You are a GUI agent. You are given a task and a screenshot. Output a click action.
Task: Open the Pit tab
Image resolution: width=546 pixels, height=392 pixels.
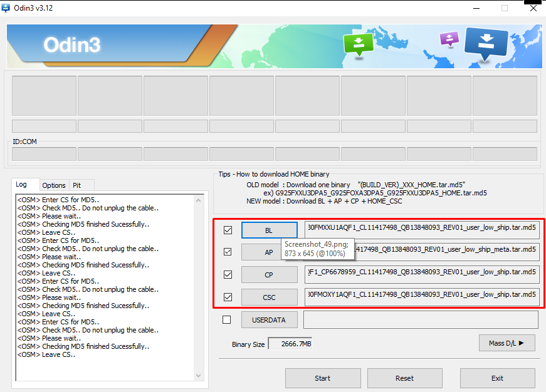tap(77, 185)
